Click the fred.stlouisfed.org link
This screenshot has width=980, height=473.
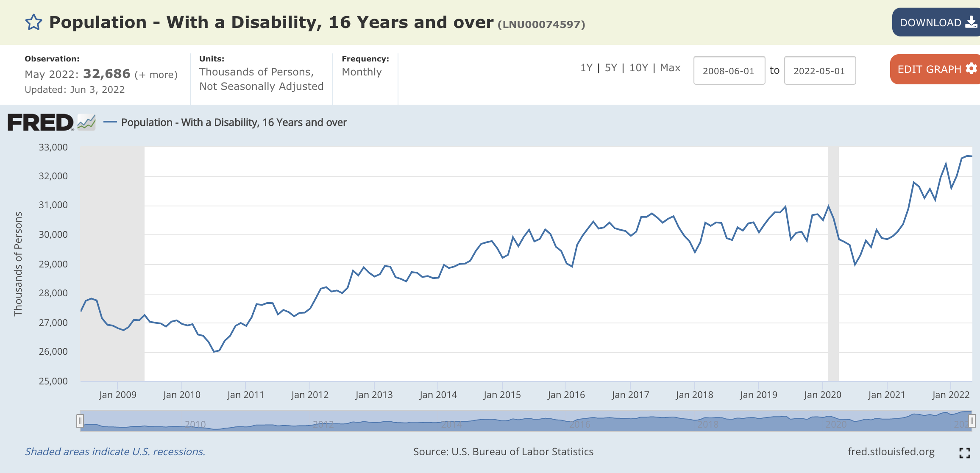pos(891,451)
